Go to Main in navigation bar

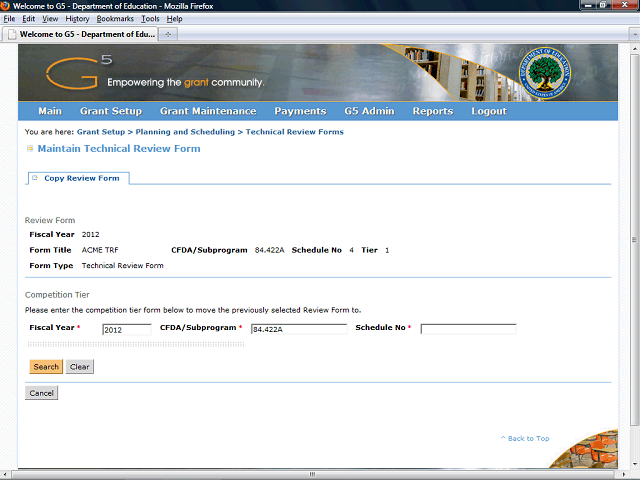pos(50,111)
